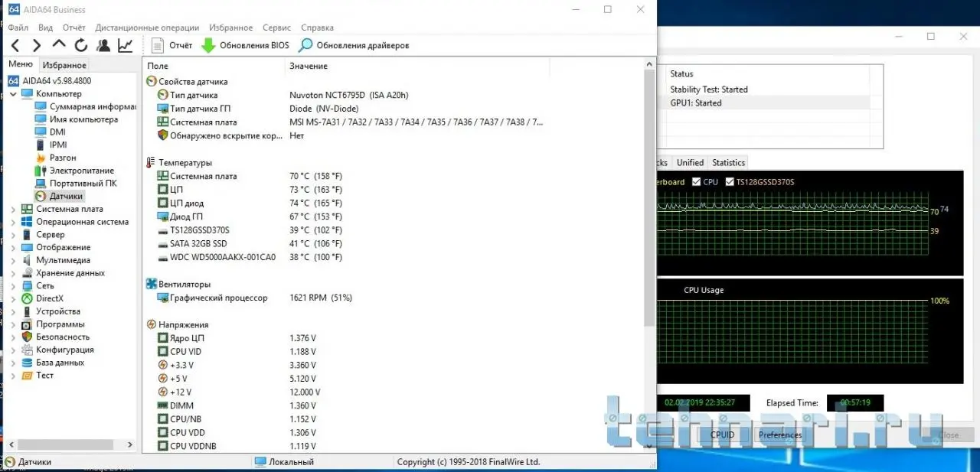Open Обновления BIOS updates
The height and width of the screenshot is (472, 980).
point(245,45)
